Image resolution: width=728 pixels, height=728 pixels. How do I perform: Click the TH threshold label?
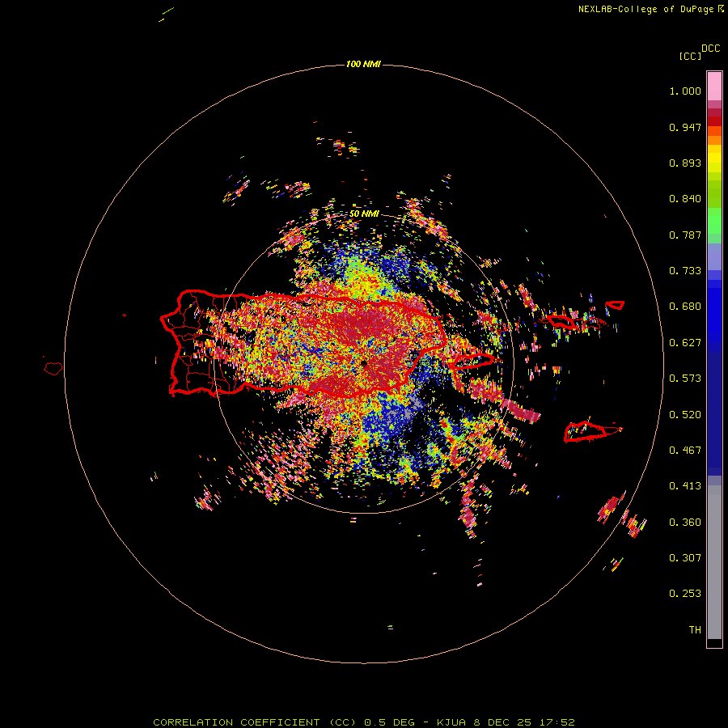pos(695,630)
